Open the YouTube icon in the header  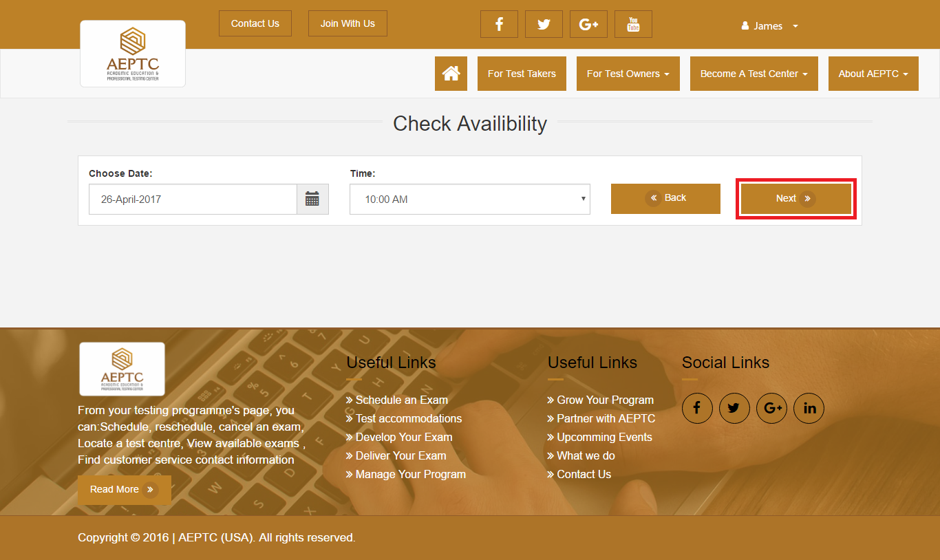click(633, 24)
